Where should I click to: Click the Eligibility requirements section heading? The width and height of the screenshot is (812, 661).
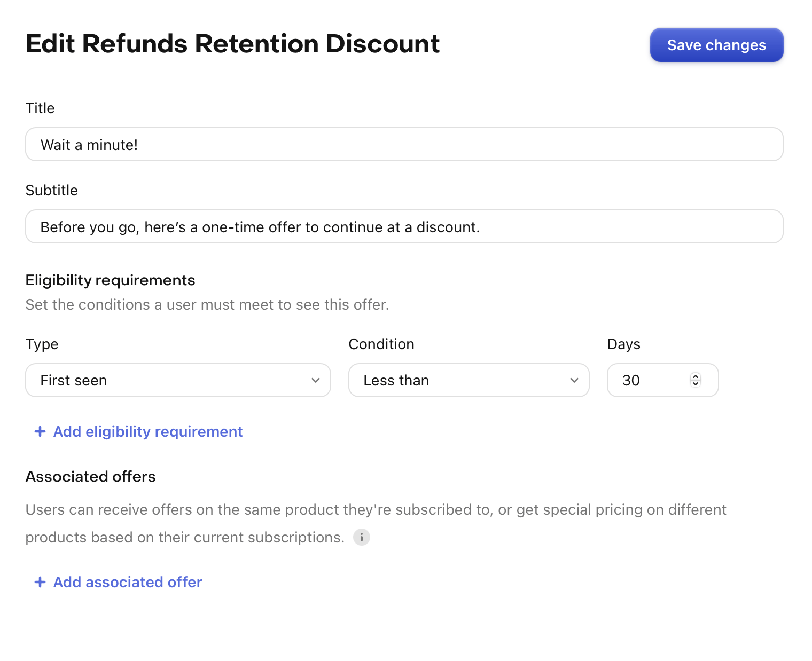point(110,280)
